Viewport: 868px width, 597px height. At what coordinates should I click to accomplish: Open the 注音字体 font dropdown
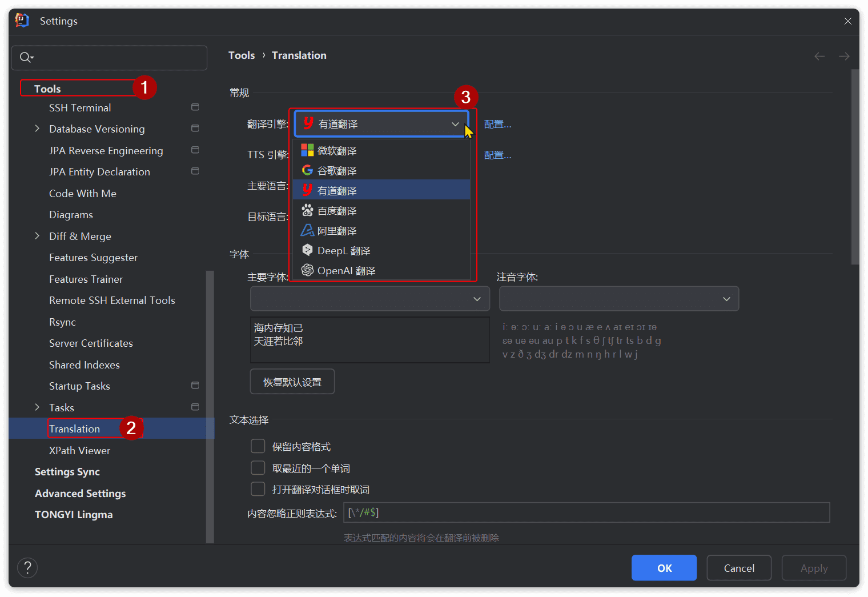(619, 299)
